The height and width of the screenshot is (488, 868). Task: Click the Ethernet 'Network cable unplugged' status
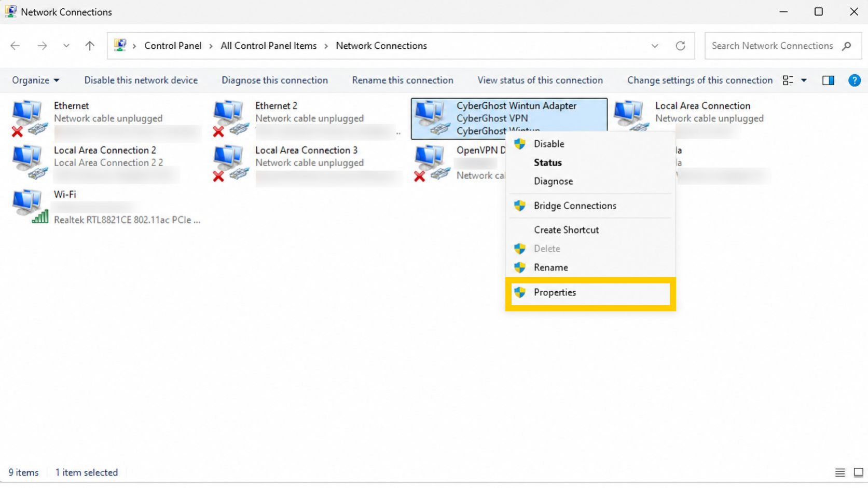click(108, 118)
